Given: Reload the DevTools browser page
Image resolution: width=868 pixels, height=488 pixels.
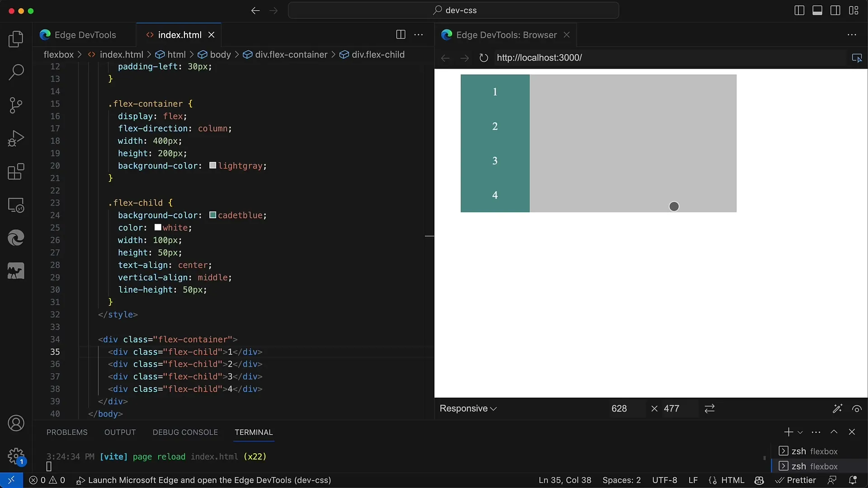Looking at the screenshot, I should point(484,58).
